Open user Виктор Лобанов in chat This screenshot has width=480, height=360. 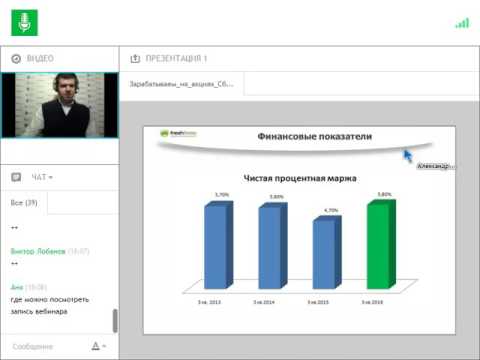tap(38, 251)
